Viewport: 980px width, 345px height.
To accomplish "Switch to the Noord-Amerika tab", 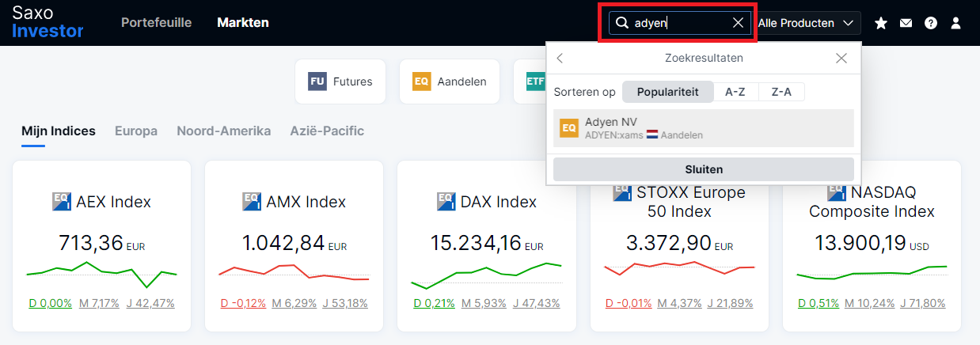I will 224,131.
